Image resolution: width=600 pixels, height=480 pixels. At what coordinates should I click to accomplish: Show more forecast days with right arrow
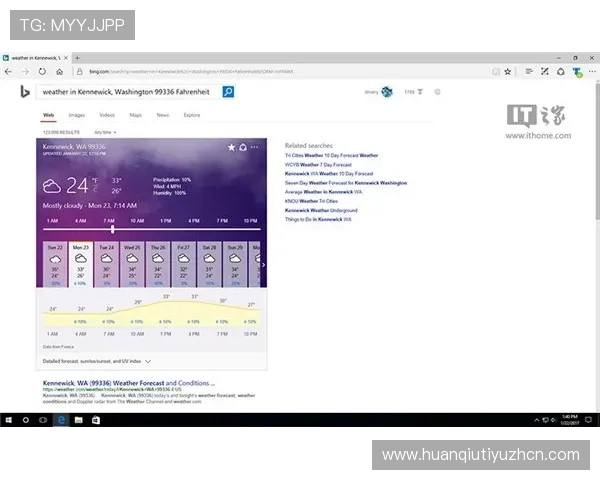(x=263, y=265)
